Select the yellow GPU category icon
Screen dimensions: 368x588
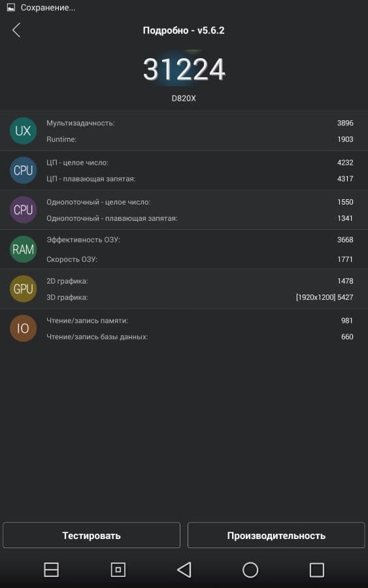tap(23, 289)
